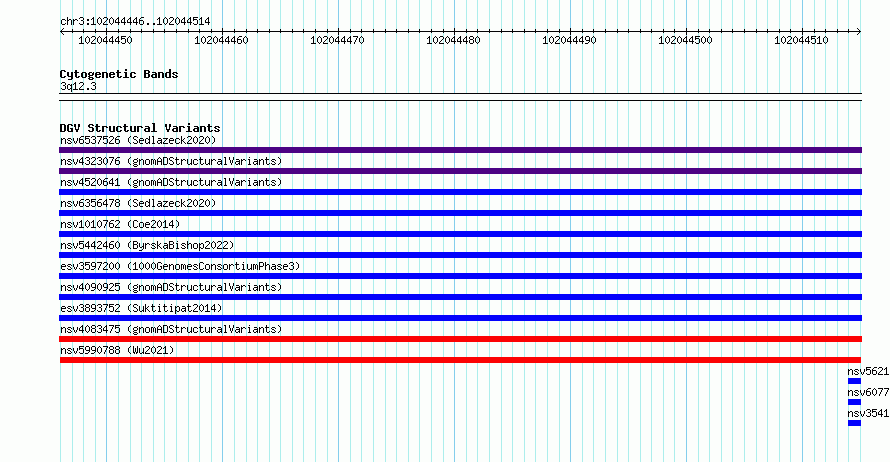Click the purple bar under nsv4323076
Viewport: 890px width, 462px height.
coord(460,171)
